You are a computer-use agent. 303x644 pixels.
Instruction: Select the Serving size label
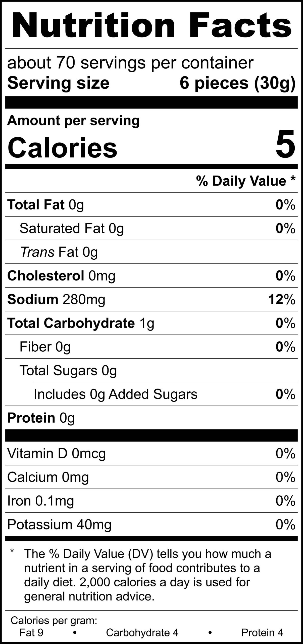click(x=58, y=83)
